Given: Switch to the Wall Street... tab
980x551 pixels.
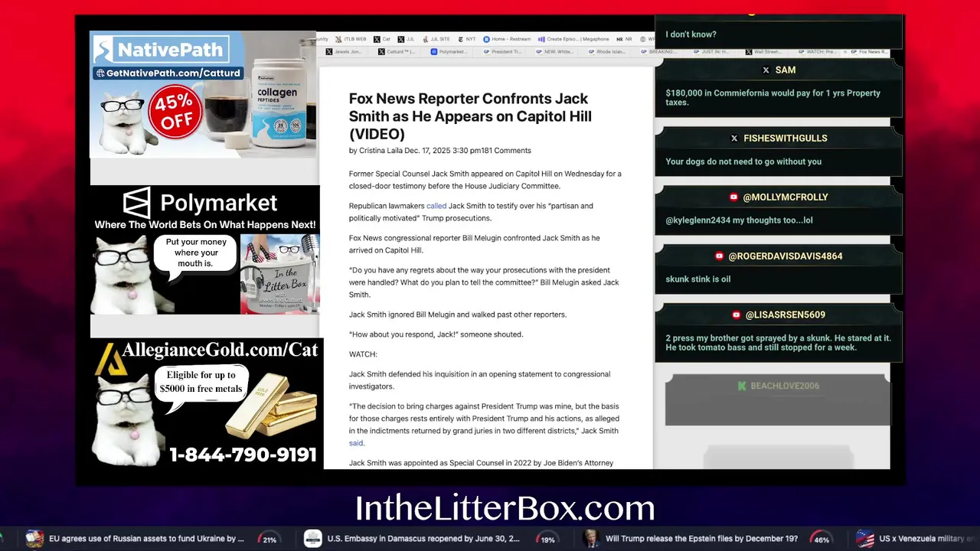Looking at the screenshot, I should coord(763,52).
